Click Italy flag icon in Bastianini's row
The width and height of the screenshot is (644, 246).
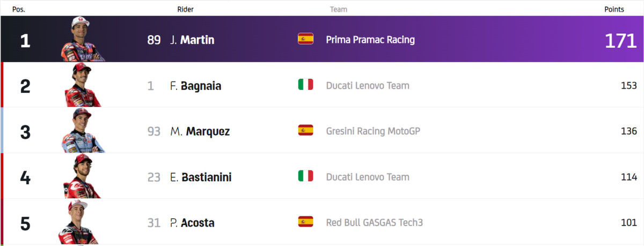(305, 176)
